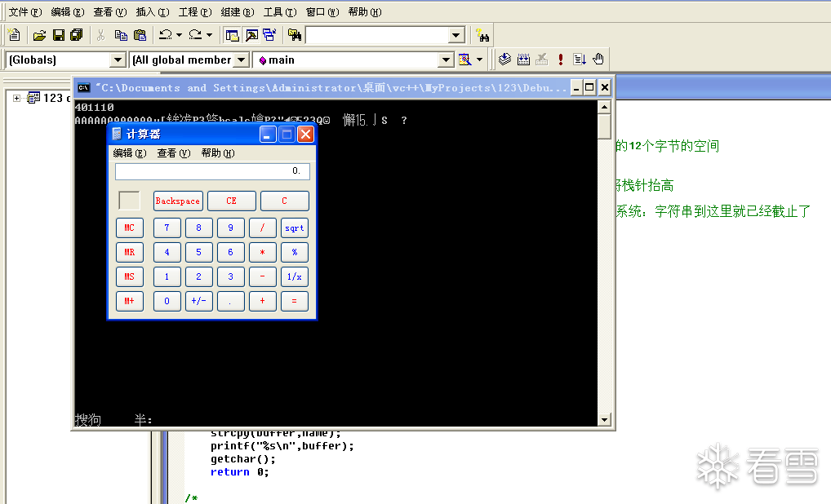Image resolution: width=831 pixels, height=504 pixels.
Task: Click the Save floppy disk icon
Action: coord(58,35)
